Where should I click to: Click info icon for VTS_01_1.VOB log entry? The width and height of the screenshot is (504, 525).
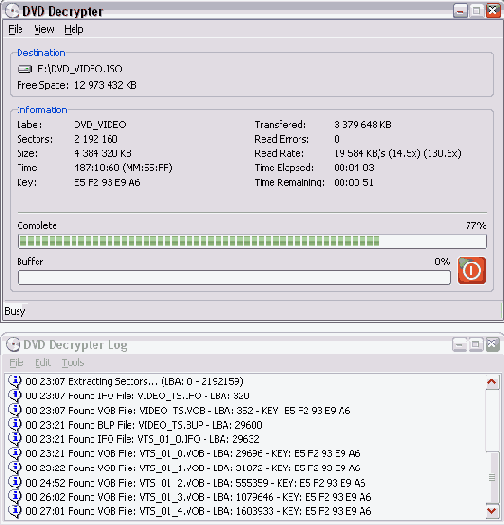click(x=15, y=468)
